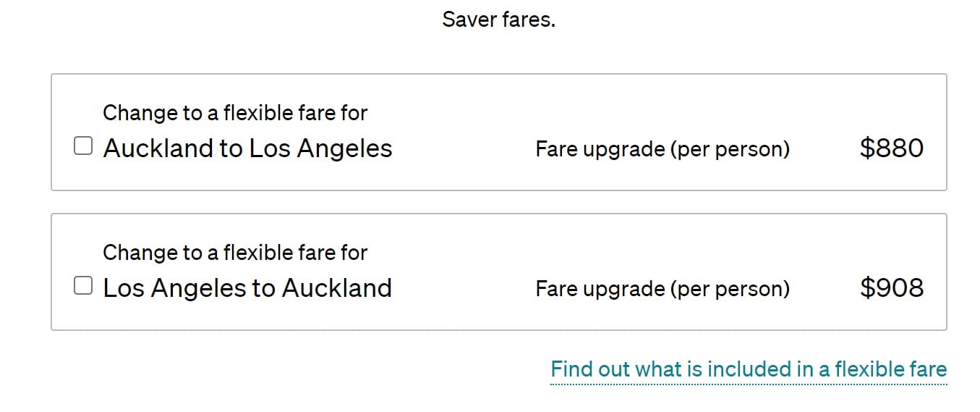
Task: Click "Change to a flexible fare for" above Auckland route
Action: (235, 113)
